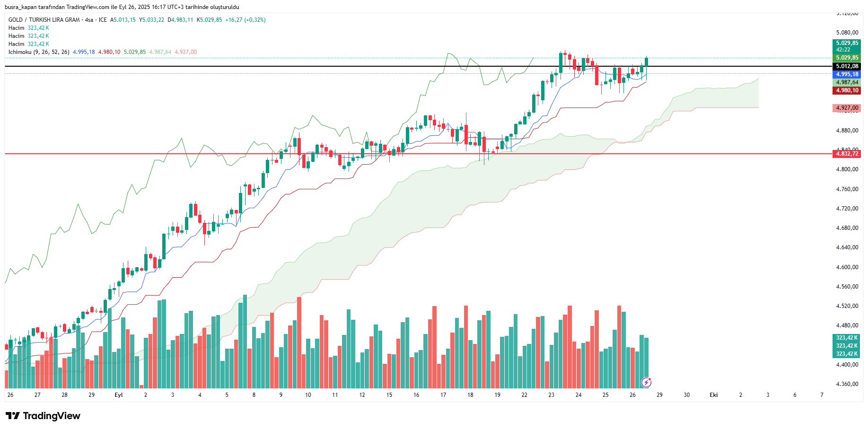Open the Ichimoku (9, 26, 52, 26) legend
868x430 pixels.
[39, 52]
